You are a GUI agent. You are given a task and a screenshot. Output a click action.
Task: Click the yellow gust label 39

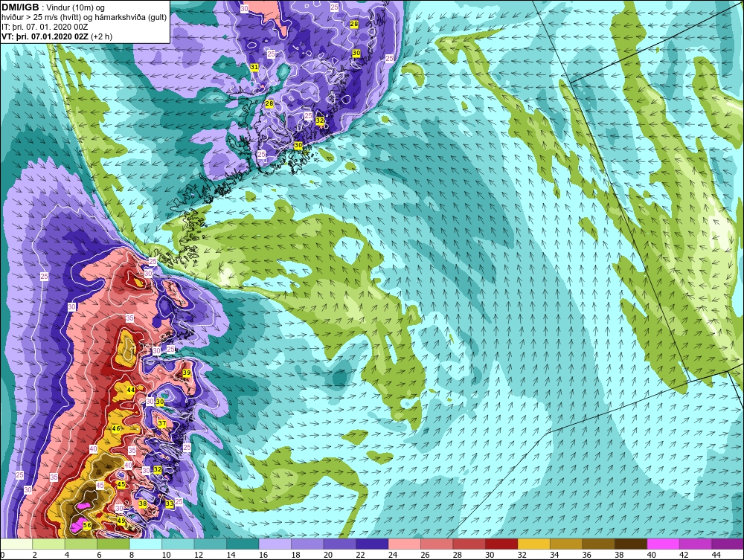tap(187, 373)
